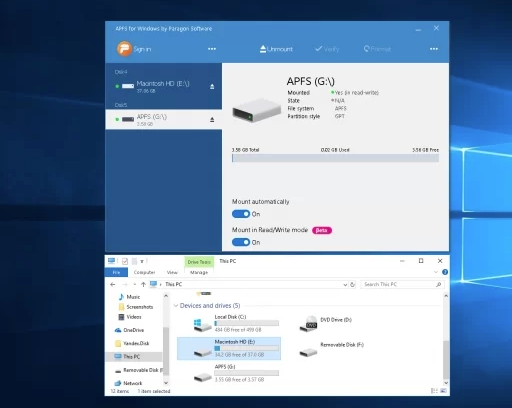
Task: Select Videos in the navigation pane
Action: (130, 317)
